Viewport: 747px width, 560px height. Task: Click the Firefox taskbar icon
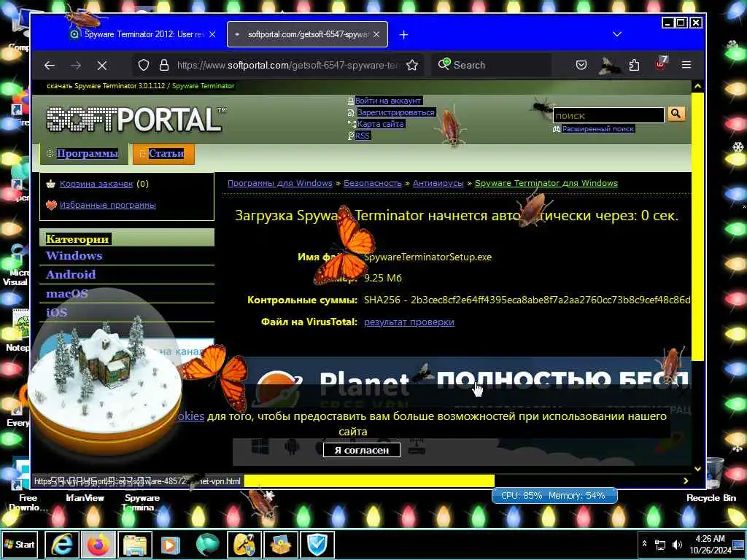click(x=98, y=544)
